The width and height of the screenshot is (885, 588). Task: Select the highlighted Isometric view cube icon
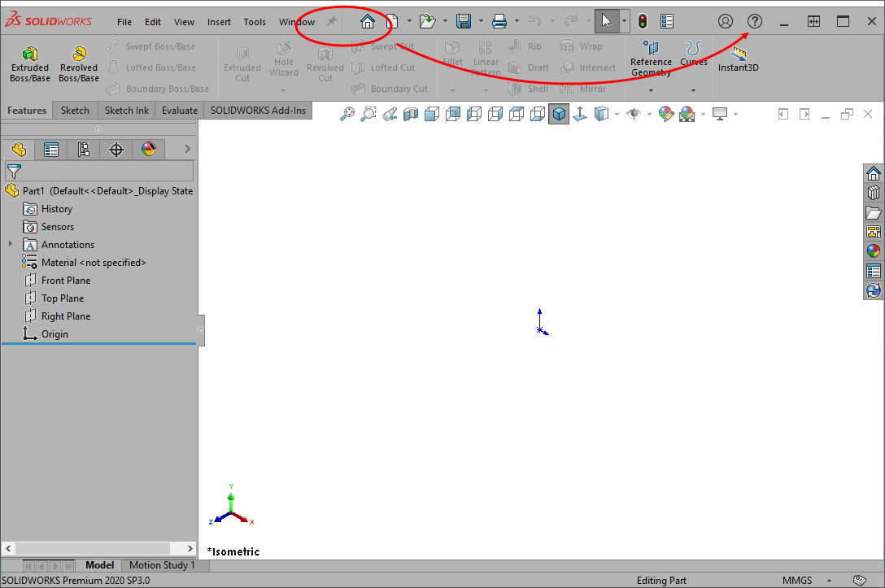click(559, 114)
